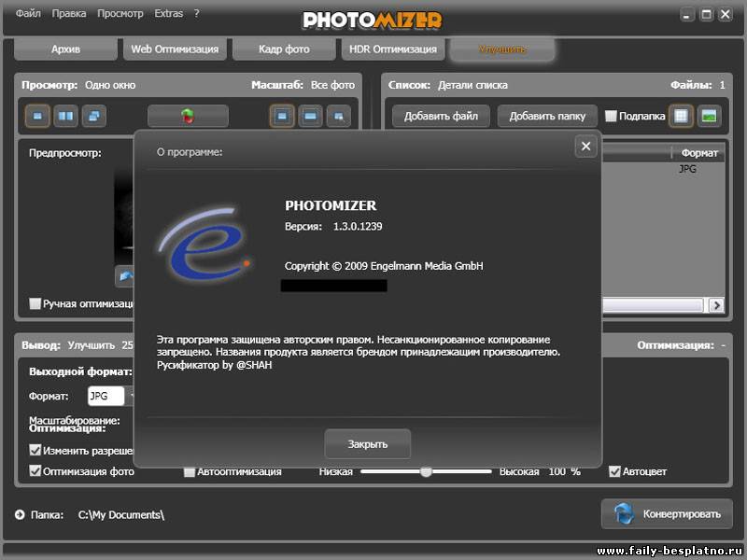The image size is (747, 560).
Task: Click Добавить файл button
Action: (x=441, y=116)
